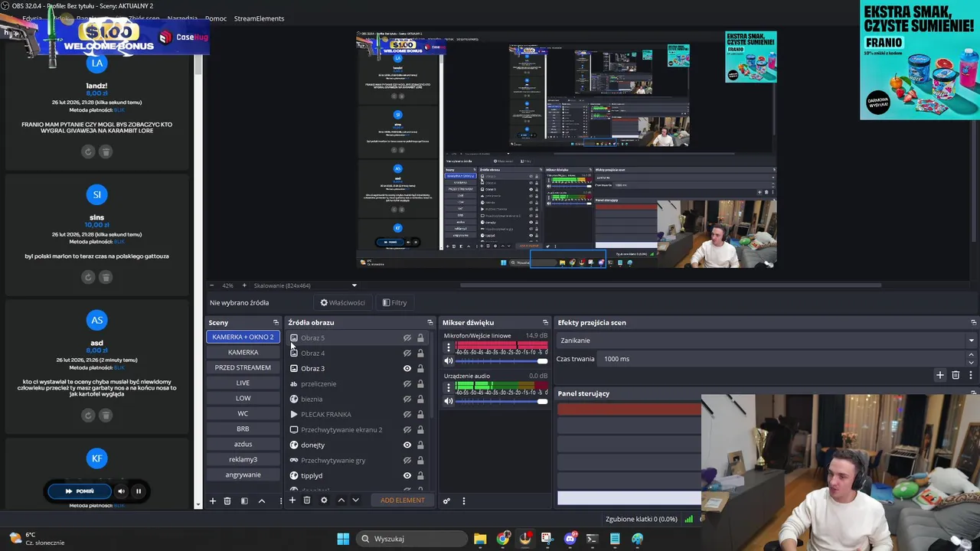Undock the Źródła obrazu panel

(x=430, y=322)
